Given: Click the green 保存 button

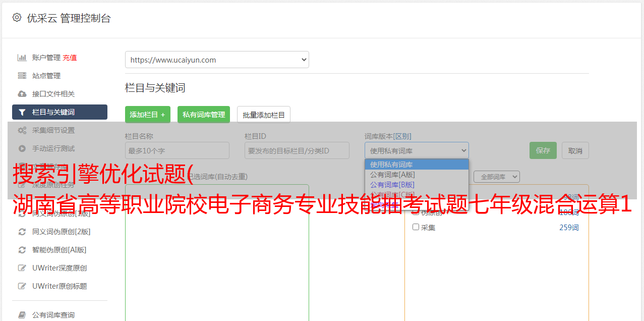Looking at the screenshot, I should coord(543,150).
